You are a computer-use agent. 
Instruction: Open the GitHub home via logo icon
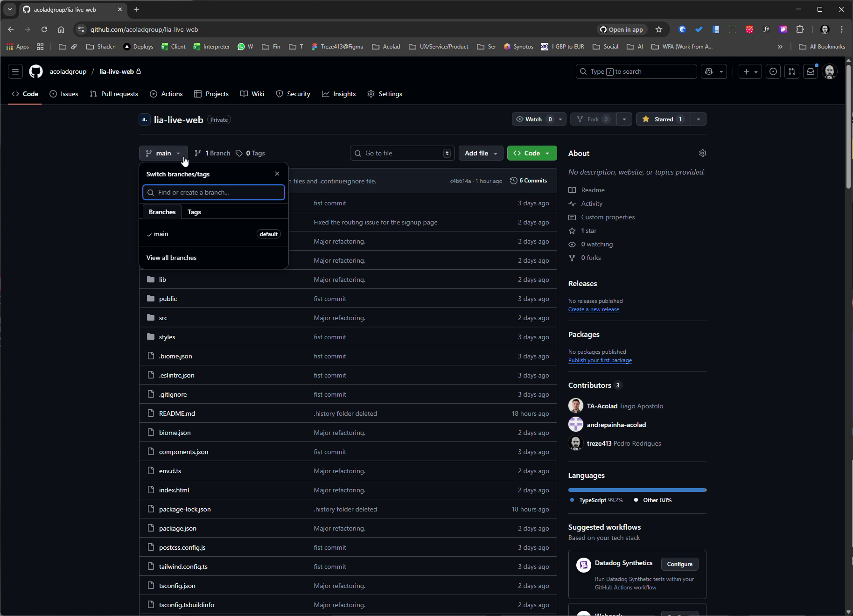click(x=35, y=71)
